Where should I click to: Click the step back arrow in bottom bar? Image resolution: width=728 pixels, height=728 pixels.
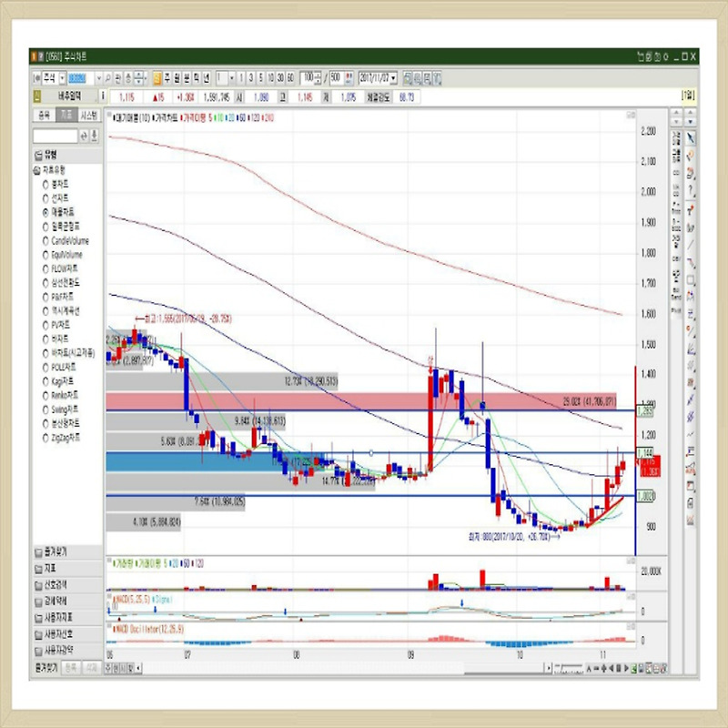pyautogui.click(x=612, y=669)
